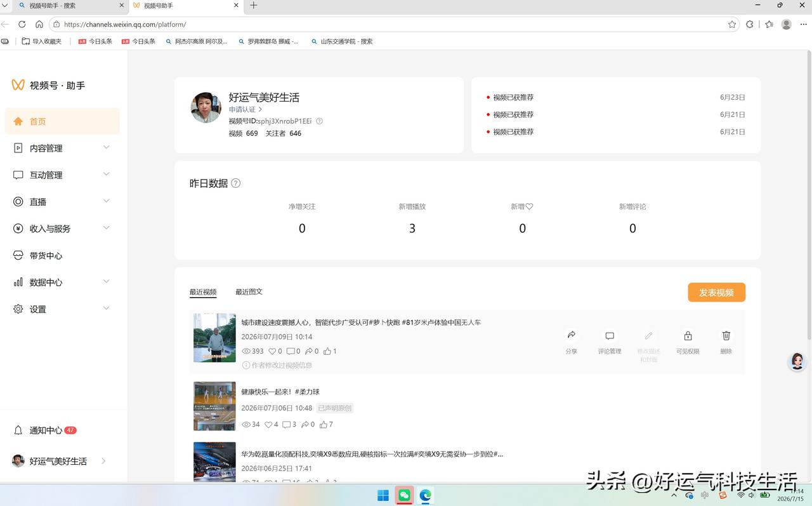Click the Windows Start button
The image size is (812, 506).
click(383, 496)
